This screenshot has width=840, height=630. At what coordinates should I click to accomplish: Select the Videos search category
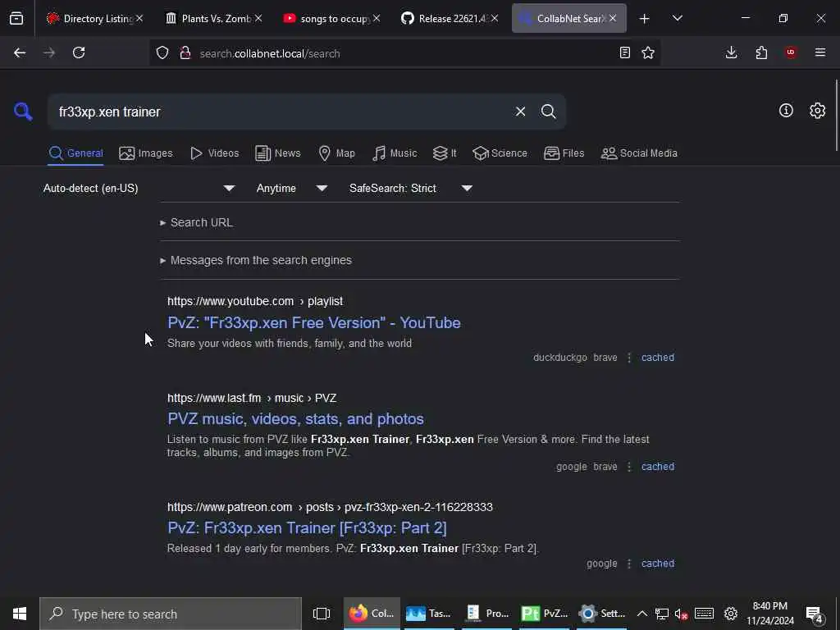214,153
